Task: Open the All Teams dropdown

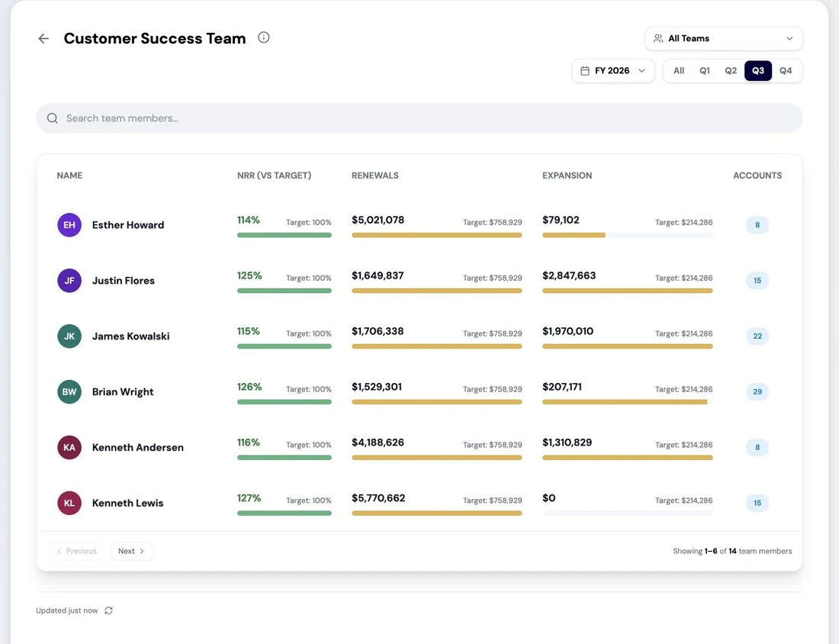Action: click(723, 39)
